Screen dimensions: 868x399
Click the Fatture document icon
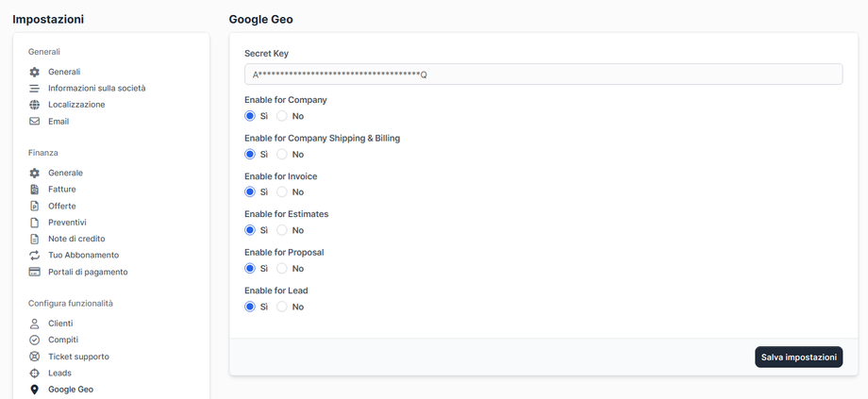tap(35, 190)
